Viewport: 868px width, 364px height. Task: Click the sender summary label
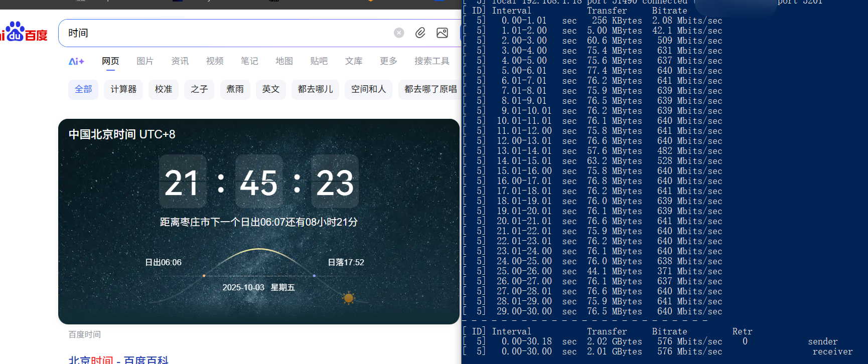822,341
